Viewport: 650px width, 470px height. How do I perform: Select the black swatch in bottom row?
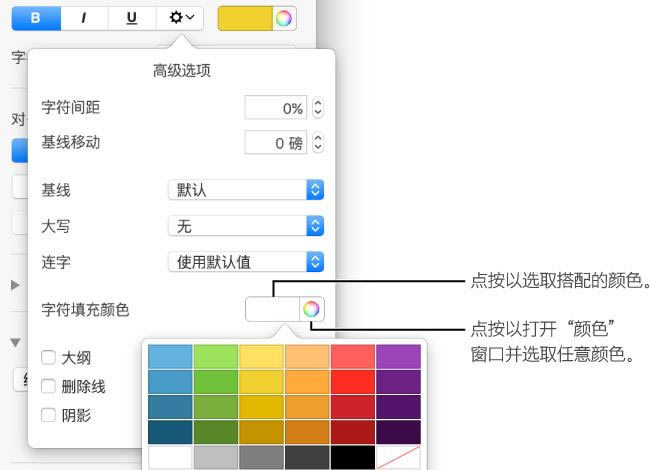354,458
